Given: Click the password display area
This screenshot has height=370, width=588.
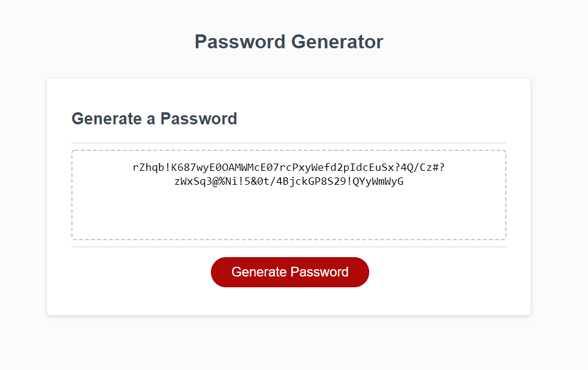Looking at the screenshot, I should (x=289, y=193).
